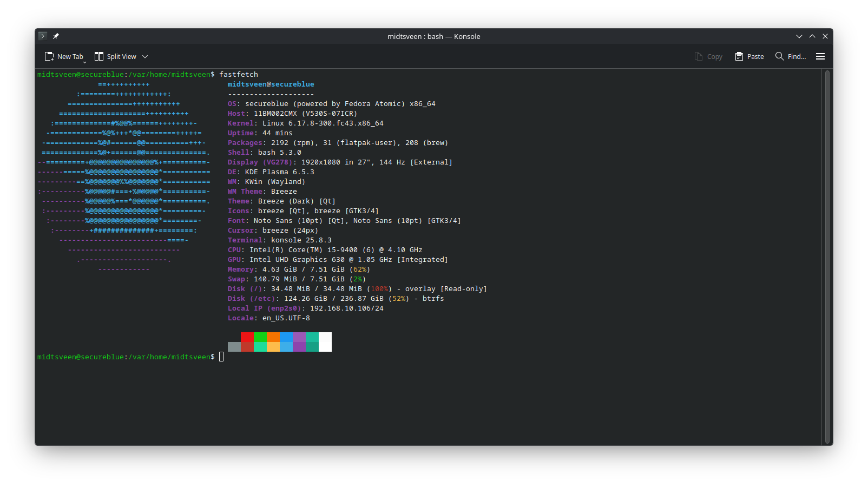Toggle the pin icon in the title bar
Screen dimensions: 868x487
click(56, 36)
